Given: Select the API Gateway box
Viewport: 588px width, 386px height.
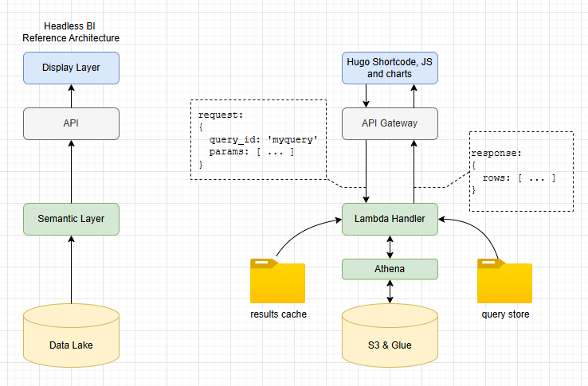Looking at the screenshot, I should (390, 123).
